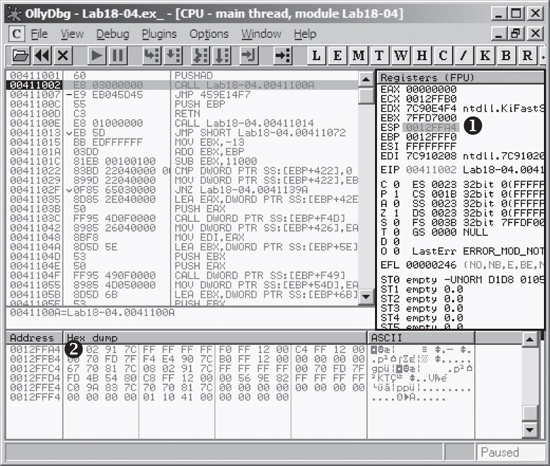Viewport: 550px width, 466px height.
Task: Select the EBP register value 0012FFF0
Action: 431,137
